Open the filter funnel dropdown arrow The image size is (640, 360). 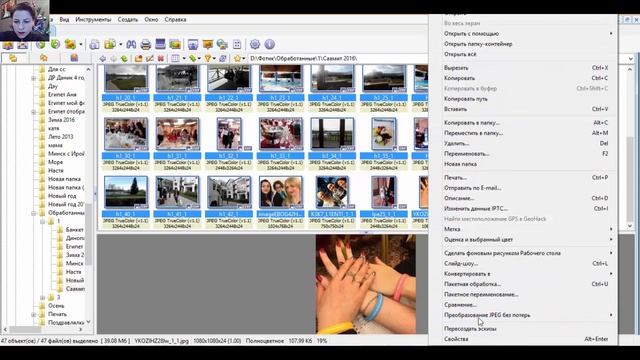[214, 58]
